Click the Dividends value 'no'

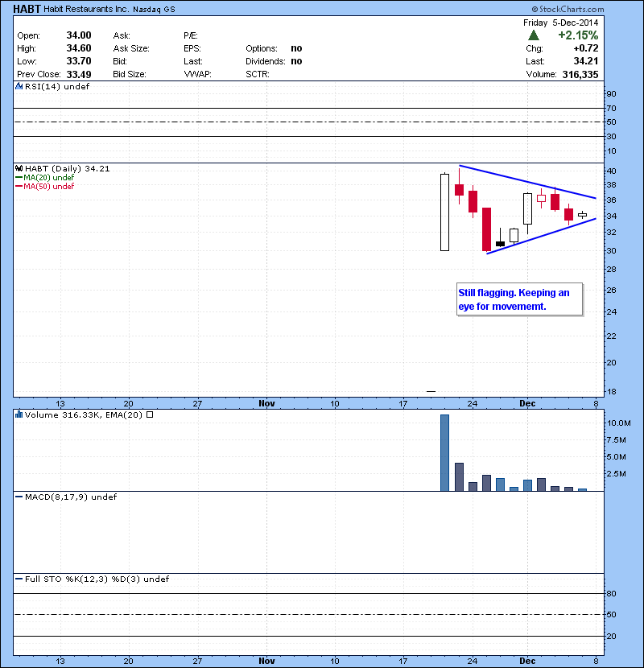click(296, 61)
